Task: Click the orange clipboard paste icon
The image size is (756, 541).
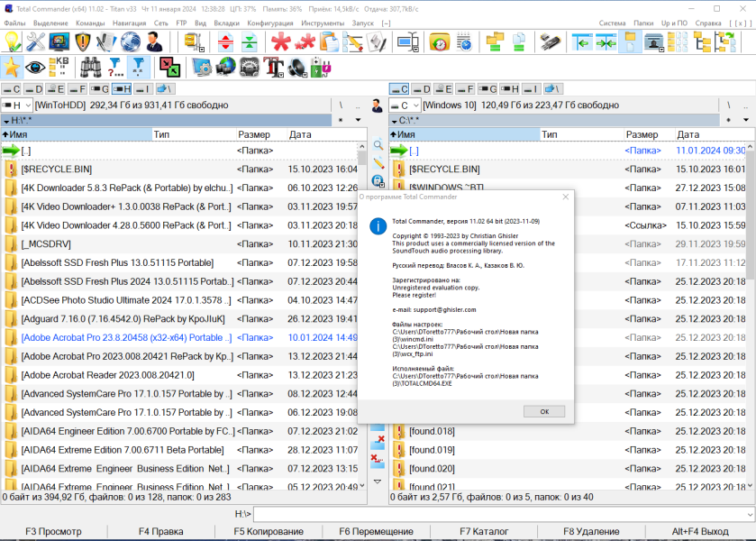Action: (329, 42)
